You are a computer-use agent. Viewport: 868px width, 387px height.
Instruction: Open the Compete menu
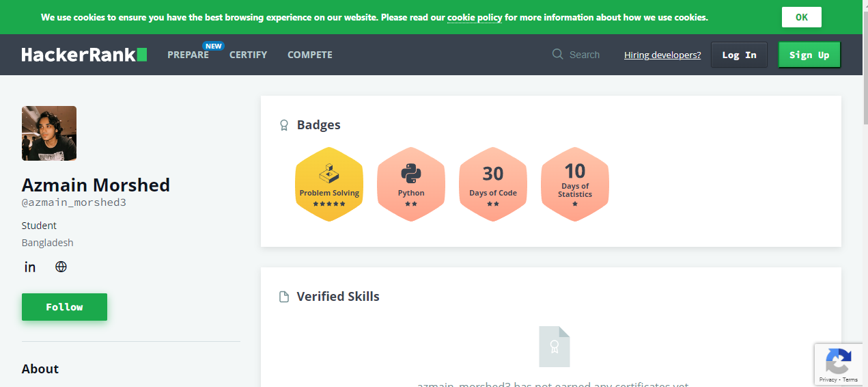point(310,55)
